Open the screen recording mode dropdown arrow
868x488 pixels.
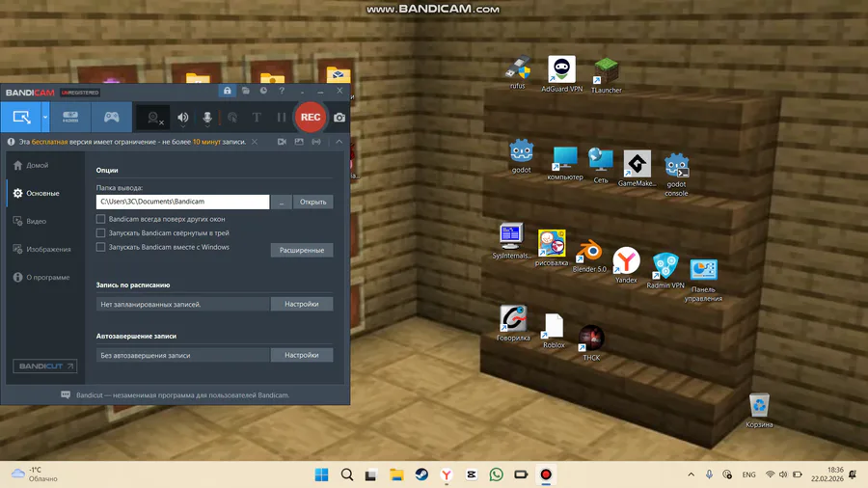point(45,117)
